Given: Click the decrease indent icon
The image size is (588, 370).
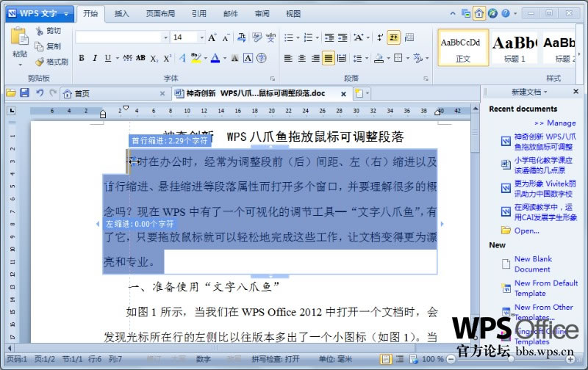Looking at the screenshot, I should tap(329, 37).
